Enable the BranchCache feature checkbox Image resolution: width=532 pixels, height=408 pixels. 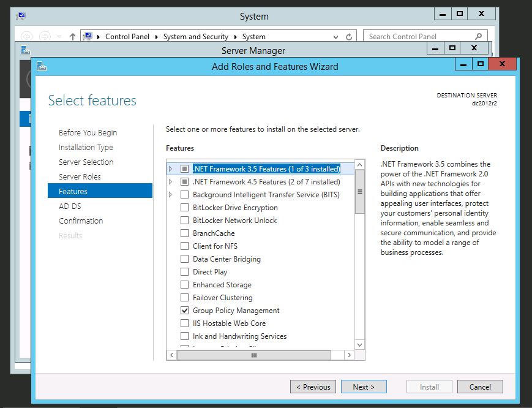tap(184, 233)
